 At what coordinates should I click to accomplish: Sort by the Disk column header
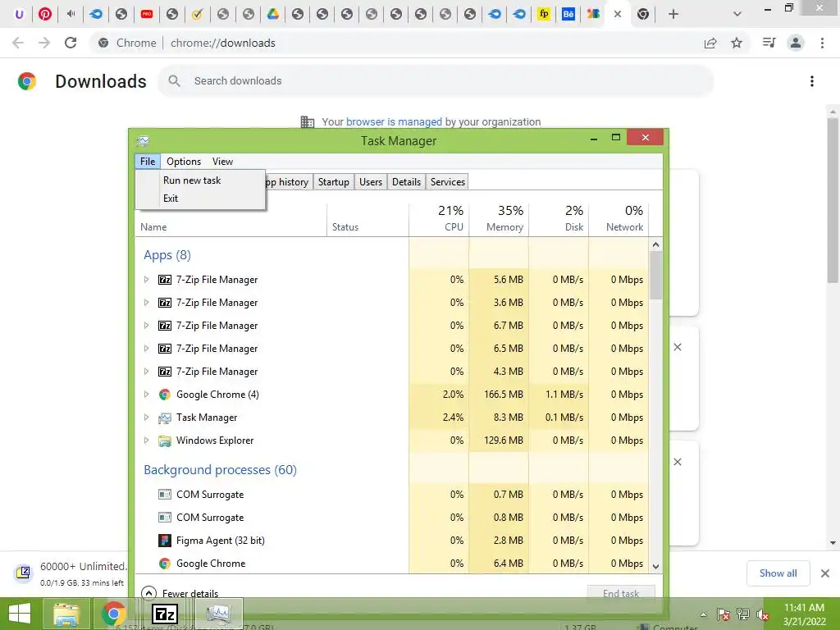(x=559, y=218)
